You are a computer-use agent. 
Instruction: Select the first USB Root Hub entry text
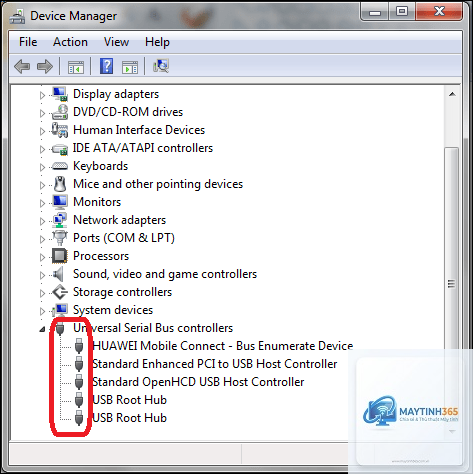click(x=129, y=400)
